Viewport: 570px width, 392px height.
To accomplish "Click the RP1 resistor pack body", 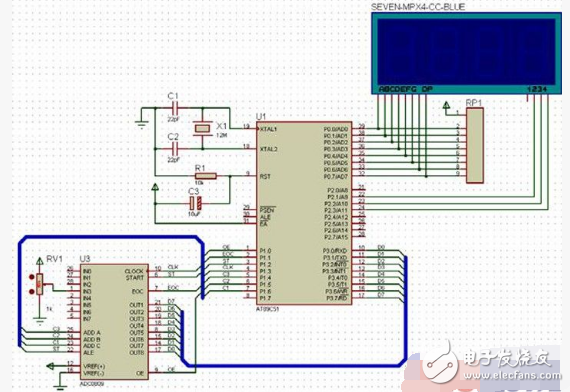I will pos(475,145).
